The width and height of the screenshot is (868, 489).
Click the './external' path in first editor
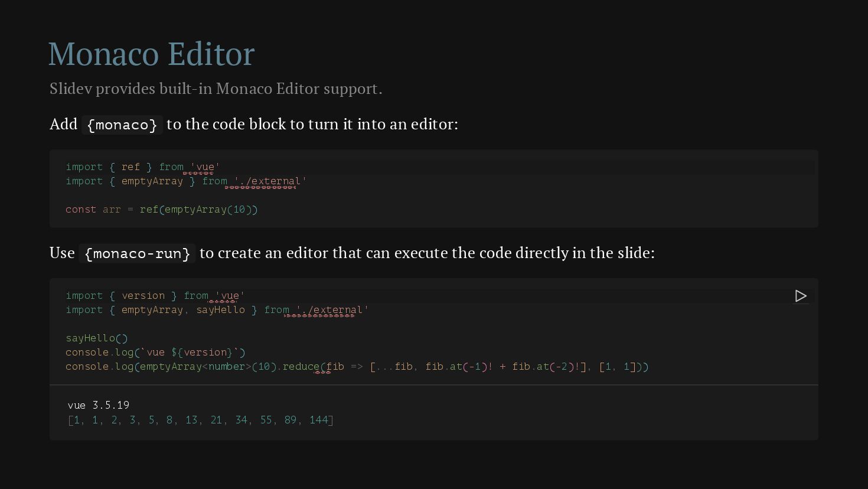pos(270,181)
